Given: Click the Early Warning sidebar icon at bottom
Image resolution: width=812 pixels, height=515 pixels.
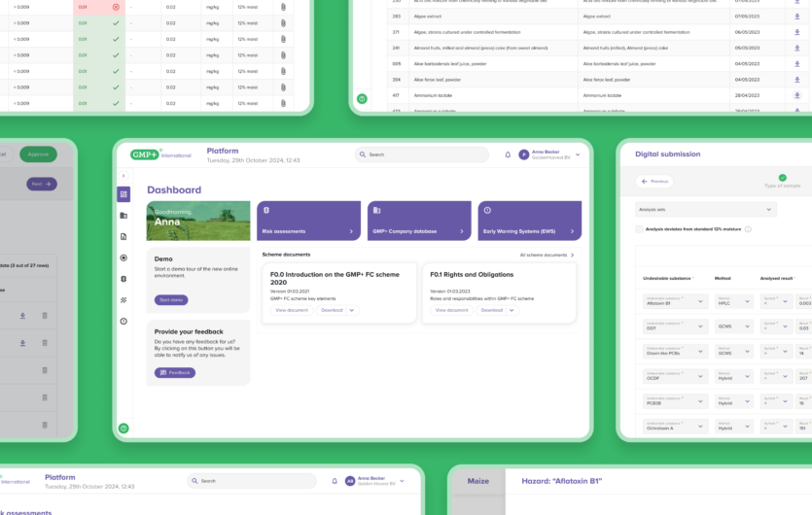Looking at the screenshot, I should (124, 321).
